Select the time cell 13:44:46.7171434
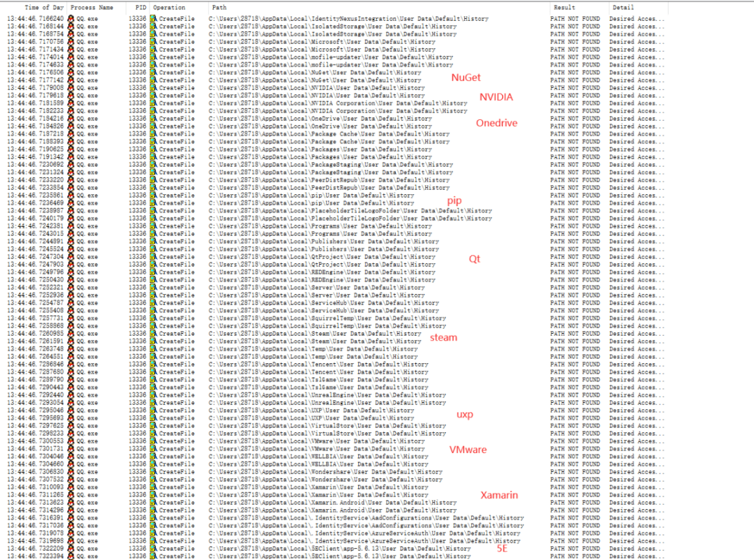The width and height of the screenshot is (754, 560). click(35, 50)
